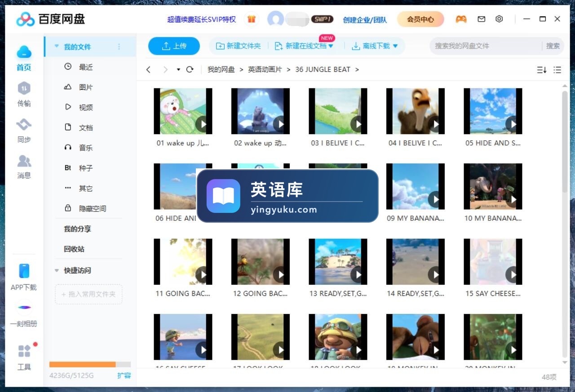Open 文档 documents category
Screen dimensions: 575x392
tap(86, 128)
